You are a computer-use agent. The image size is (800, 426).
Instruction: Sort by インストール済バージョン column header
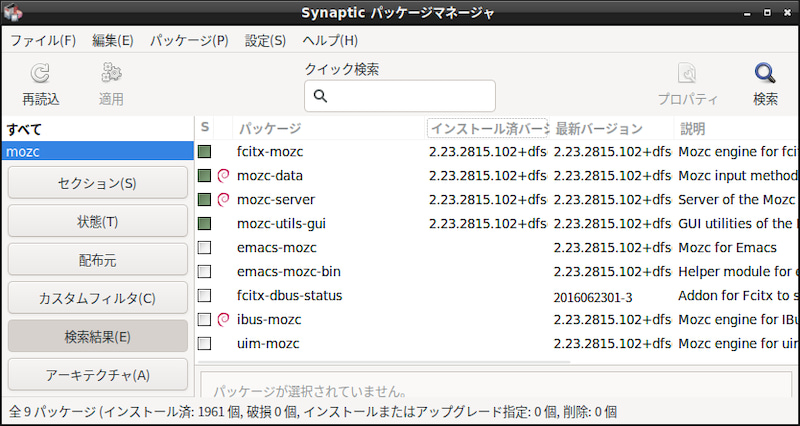(x=487, y=128)
